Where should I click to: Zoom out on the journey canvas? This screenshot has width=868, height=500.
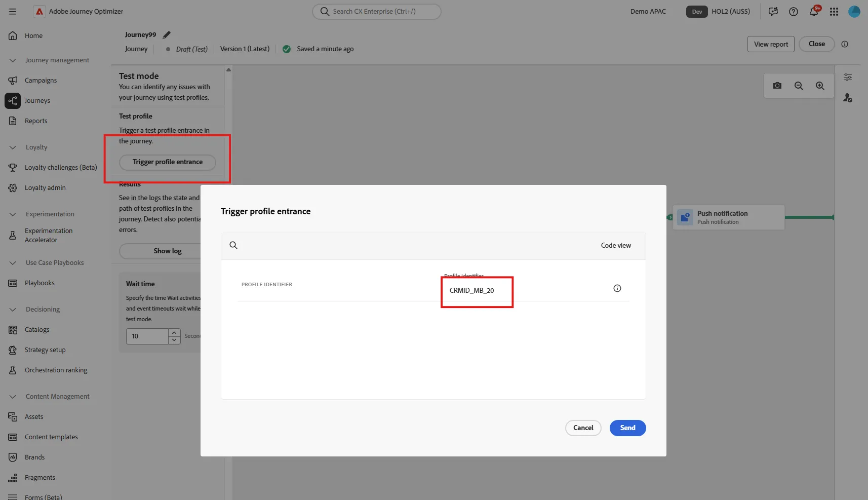(799, 86)
